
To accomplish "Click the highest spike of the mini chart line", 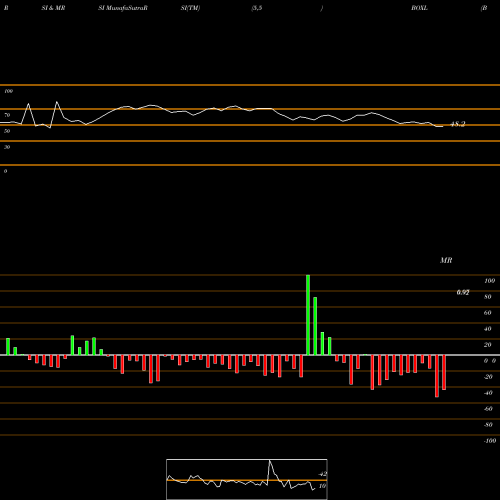I will tap(270, 461).
